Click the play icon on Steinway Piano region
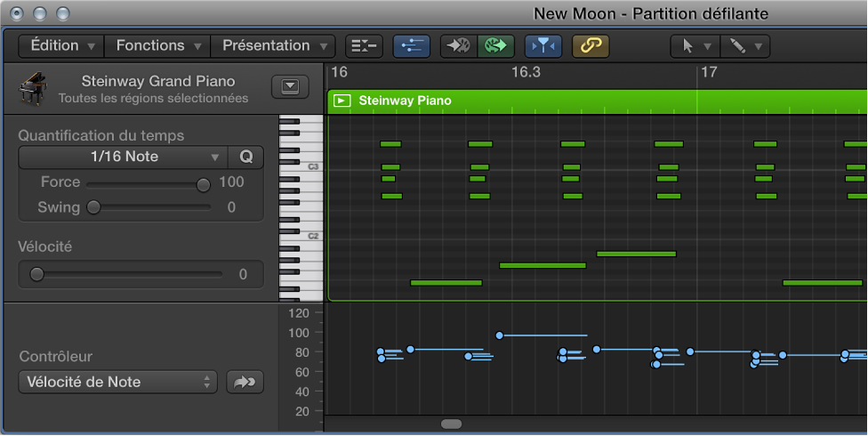 click(x=342, y=101)
